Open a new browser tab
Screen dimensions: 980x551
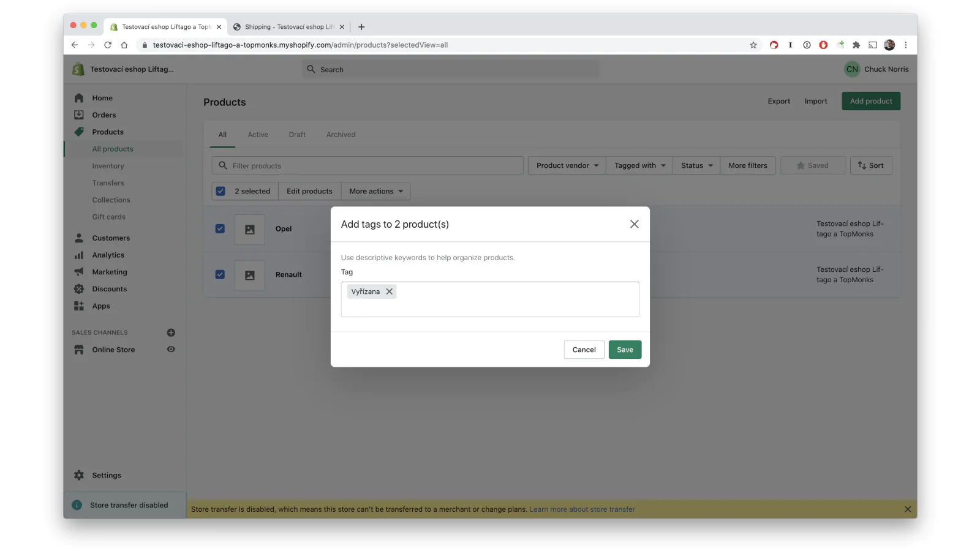361,27
